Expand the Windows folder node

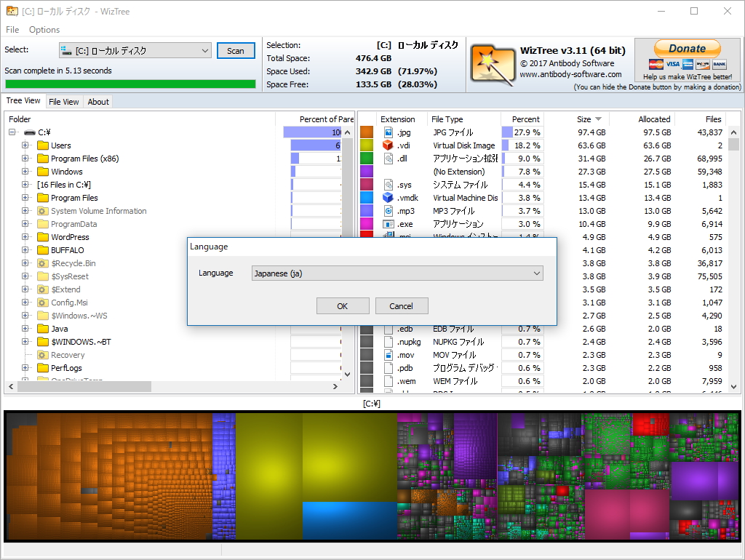25,172
